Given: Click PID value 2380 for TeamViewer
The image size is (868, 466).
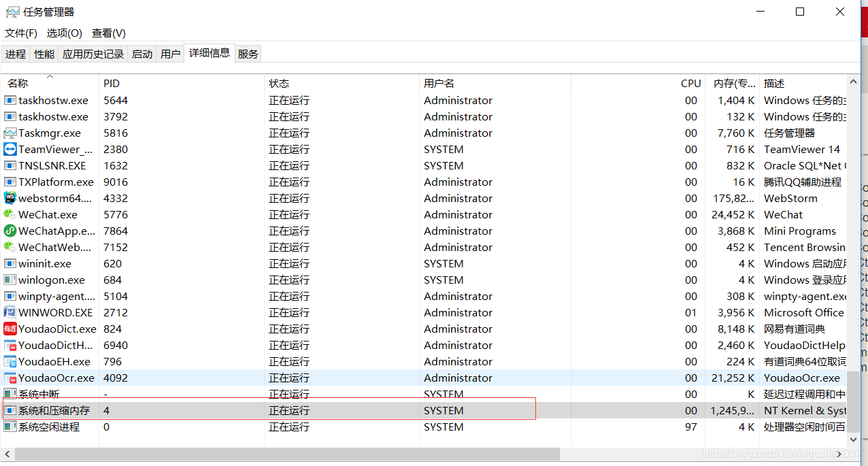Looking at the screenshot, I should (116, 149).
